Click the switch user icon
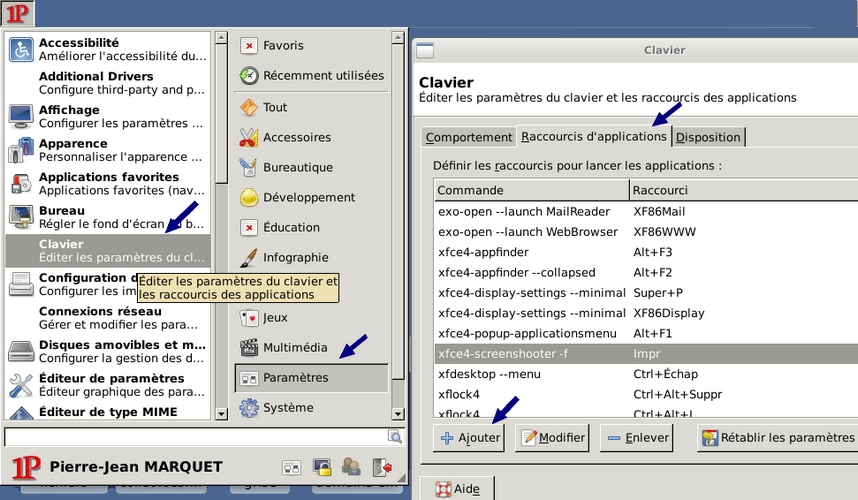Image resolution: width=858 pixels, height=500 pixels. tap(351, 467)
